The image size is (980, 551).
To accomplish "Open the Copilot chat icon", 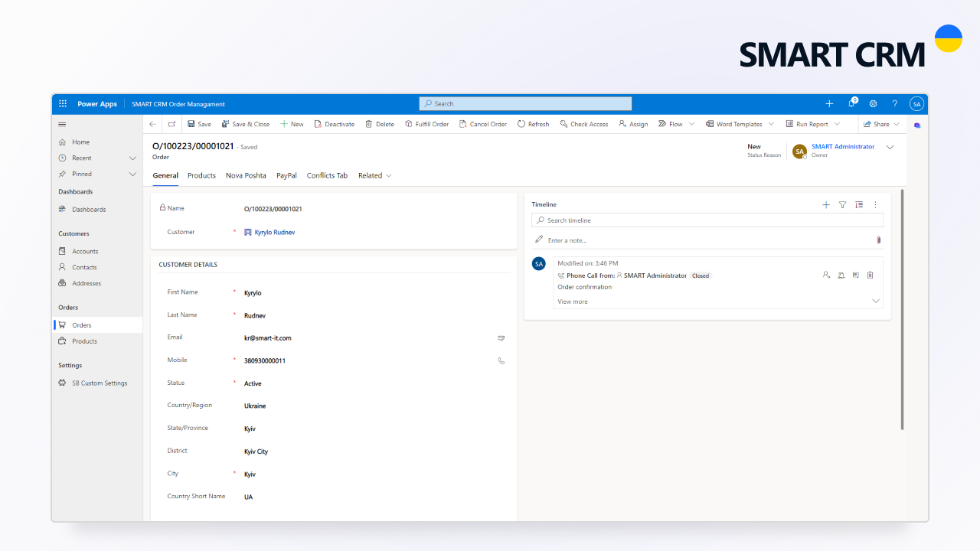I will coord(917,126).
